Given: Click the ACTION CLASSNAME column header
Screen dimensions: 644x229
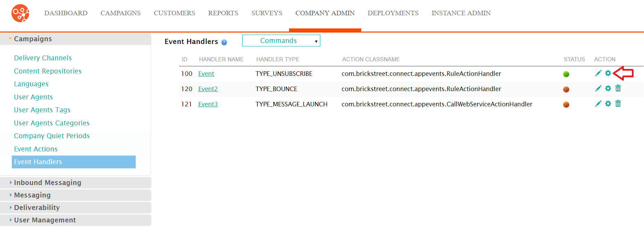Looking at the screenshot, I should tap(371, 59).
